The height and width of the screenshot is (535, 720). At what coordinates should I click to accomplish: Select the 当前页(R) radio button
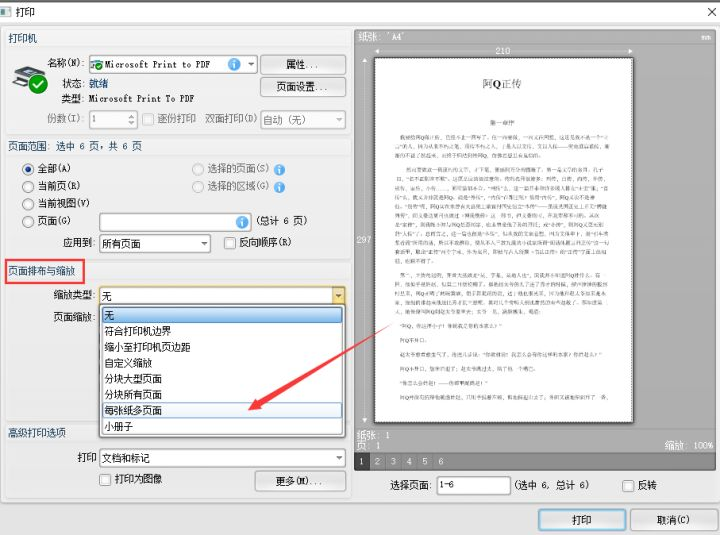tap(28, 186)
